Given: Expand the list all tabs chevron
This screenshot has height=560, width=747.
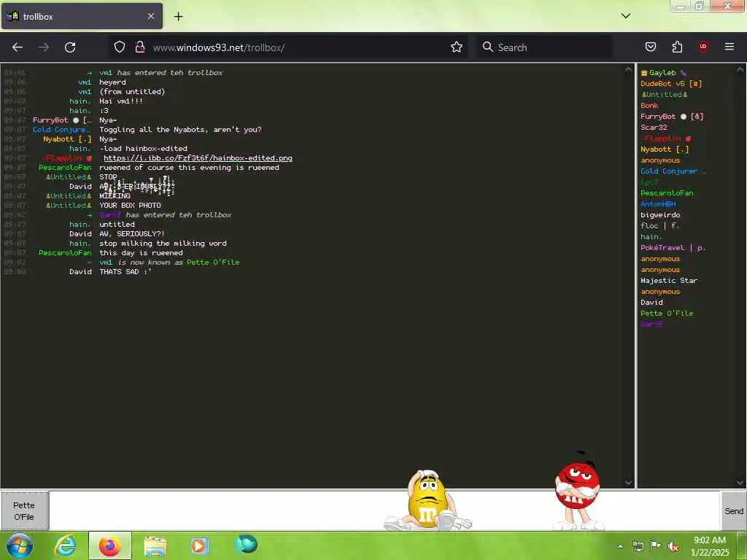Looking at the screenshot, I should [626, 16].
